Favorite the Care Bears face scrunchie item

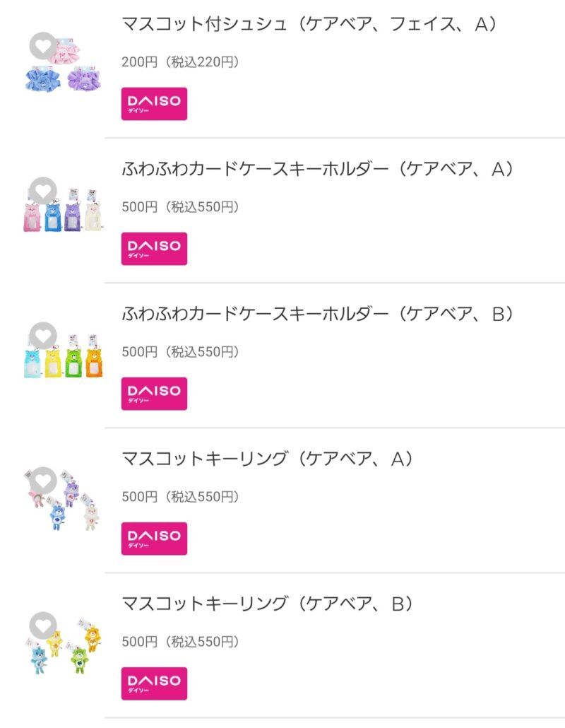(x=44, y=47)
